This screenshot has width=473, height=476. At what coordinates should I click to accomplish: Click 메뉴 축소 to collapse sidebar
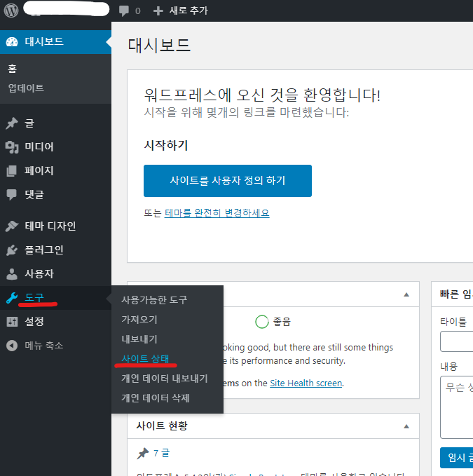point(44,346)
